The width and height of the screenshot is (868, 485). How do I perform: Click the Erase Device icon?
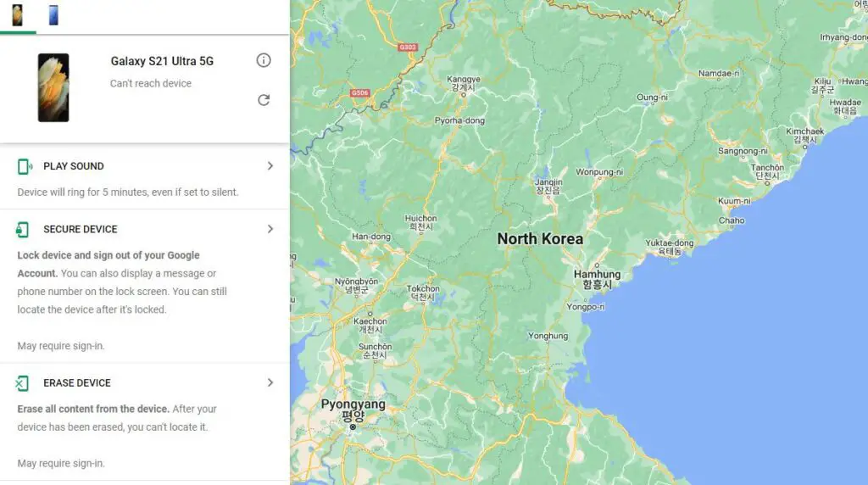point(22,383)
